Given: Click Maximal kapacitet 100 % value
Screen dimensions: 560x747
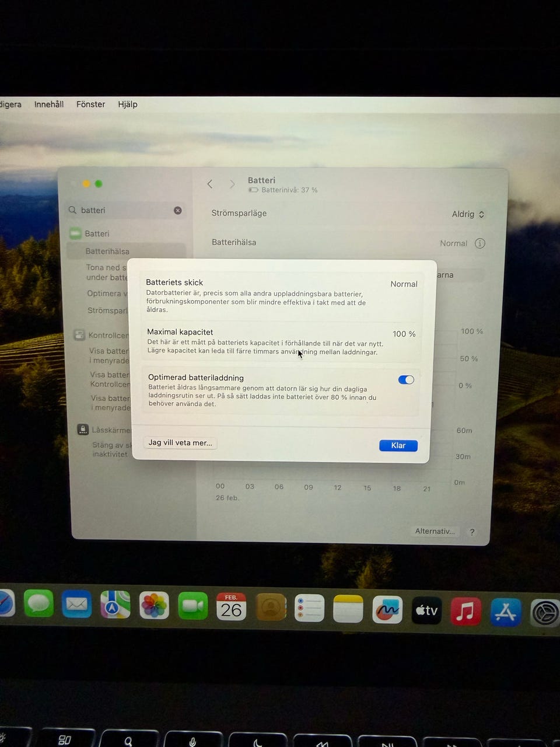Looking at the screenshot, I should click(404, 334).
